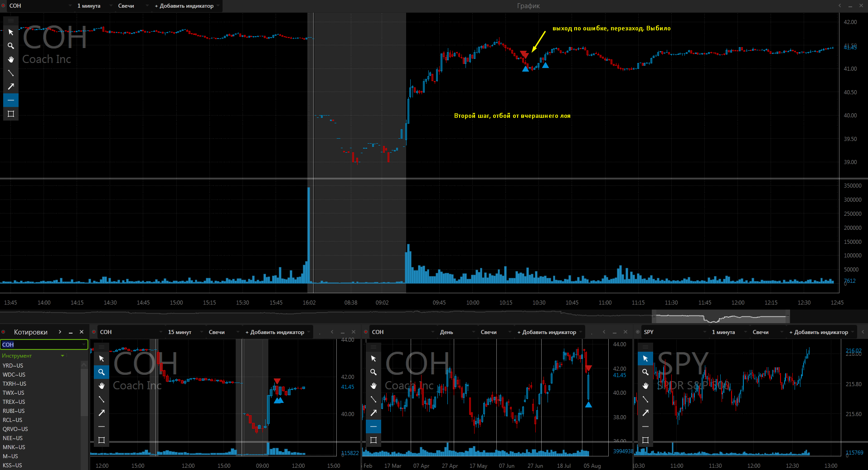Select RUBI~US in quotes list
Screen dimensions: 868x470
point(14,411)
